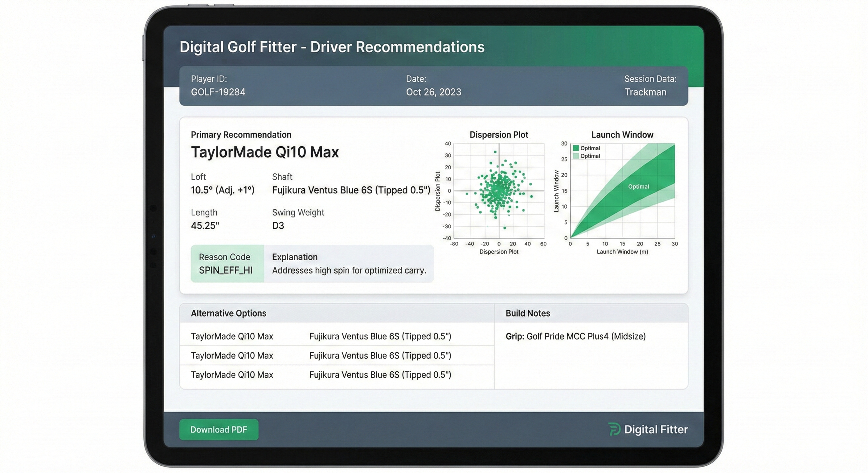Select the date Oct 26, 2023
868x473 pixels.
(x=433, y=92)
